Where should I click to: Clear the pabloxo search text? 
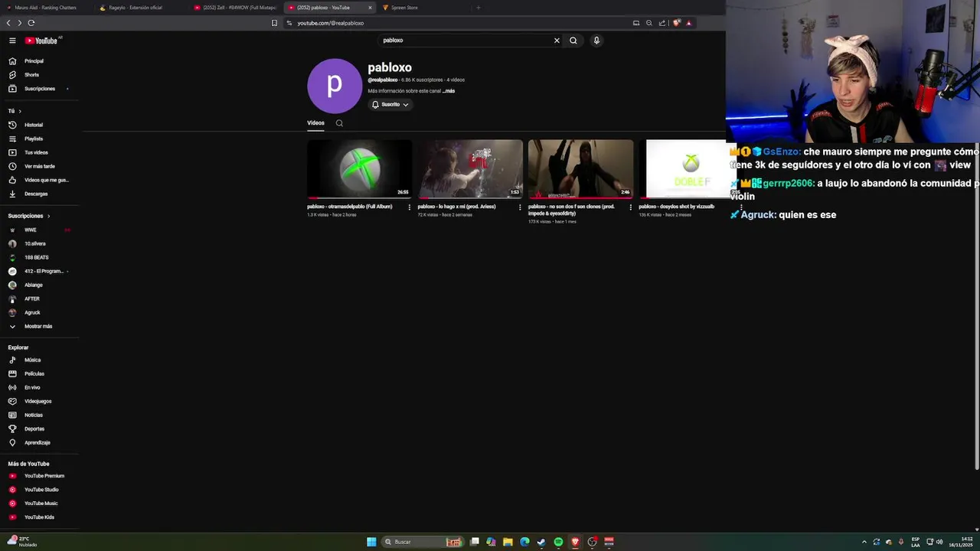coord(557,41)
